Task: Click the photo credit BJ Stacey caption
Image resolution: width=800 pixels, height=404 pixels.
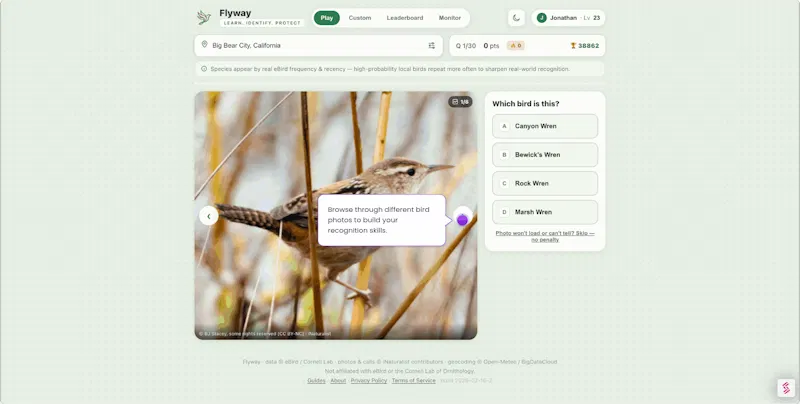Action: (265, 334)
